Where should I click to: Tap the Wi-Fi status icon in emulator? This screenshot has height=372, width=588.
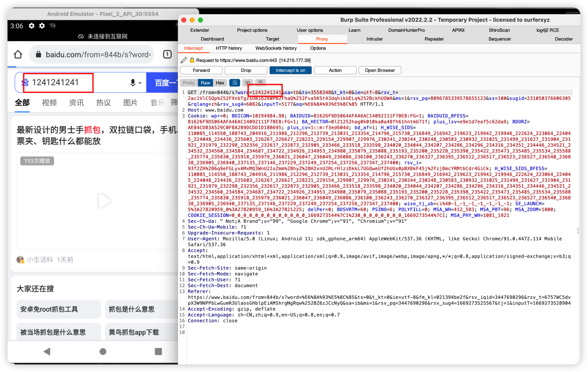[x=52, y=26]
